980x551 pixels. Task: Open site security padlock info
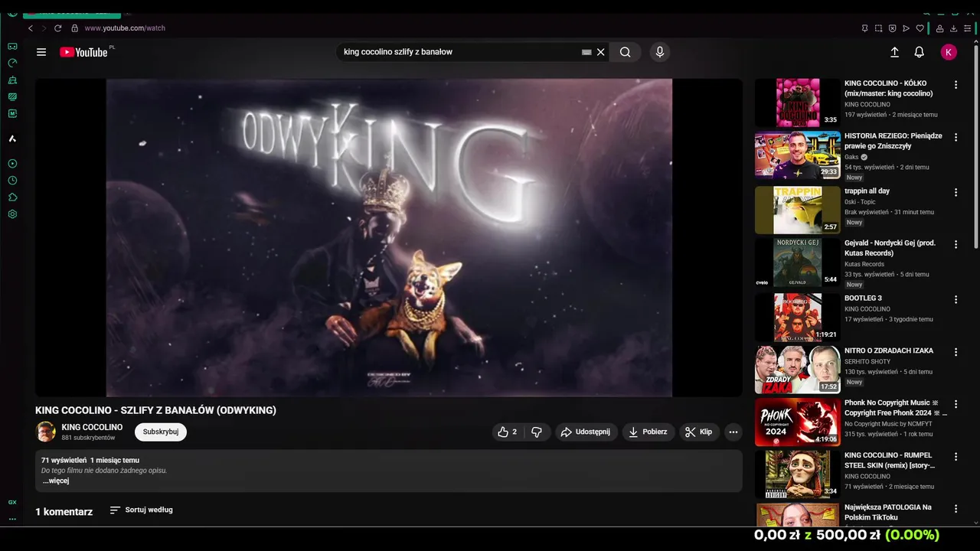[x=74, y=28]
